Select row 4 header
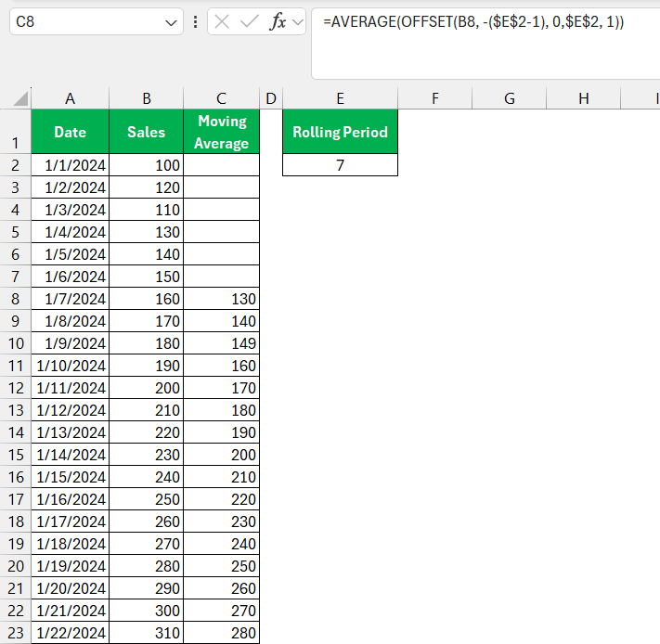The height and width of the screenshot is (644, 660). 15,210
